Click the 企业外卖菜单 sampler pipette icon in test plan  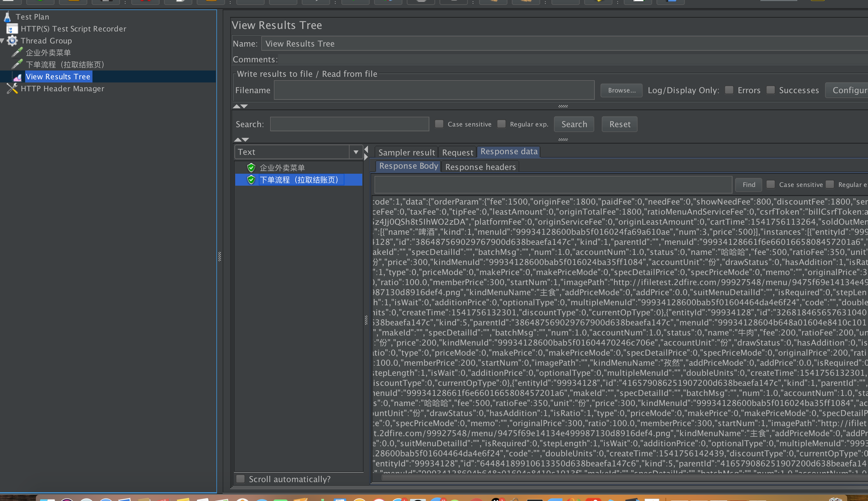click(17, 53)
